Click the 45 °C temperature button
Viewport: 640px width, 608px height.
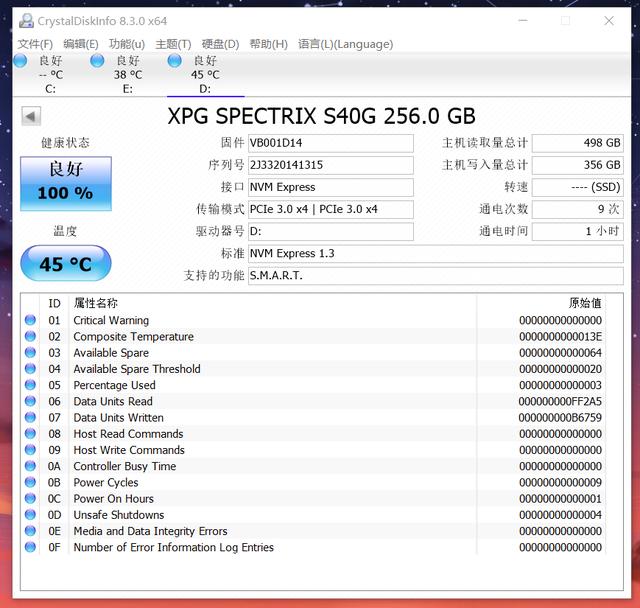coord(66,263)
